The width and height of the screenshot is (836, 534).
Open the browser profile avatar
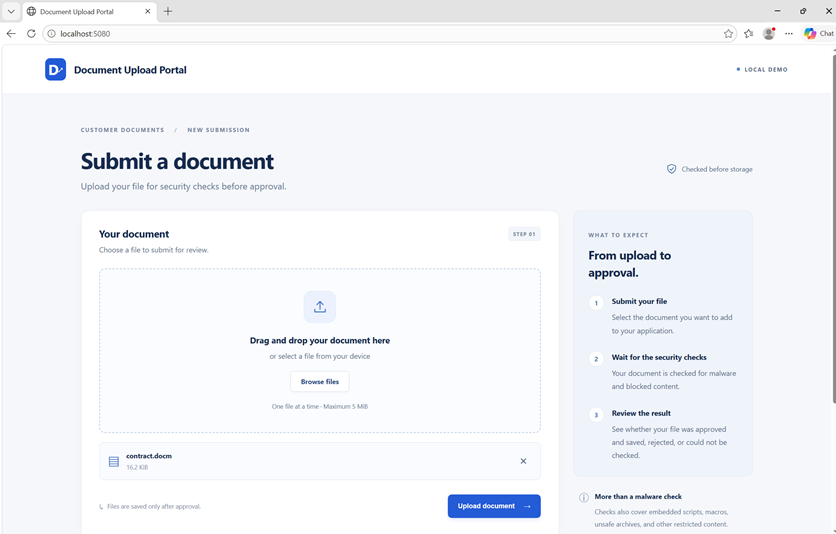tap(769, 34)
